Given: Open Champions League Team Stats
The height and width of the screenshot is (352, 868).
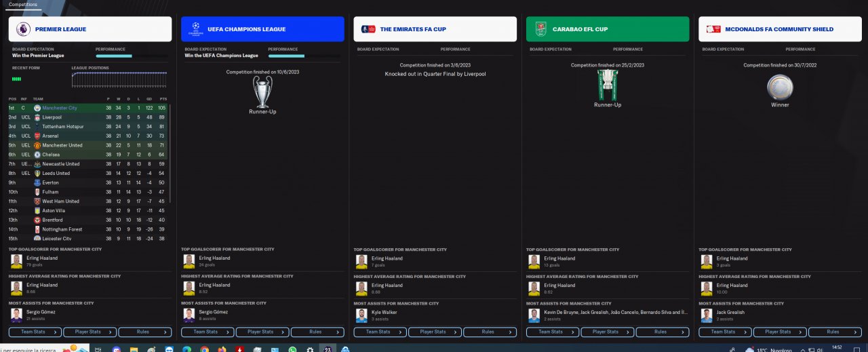Looking at the screenshot, I should (x=208, y=332).
